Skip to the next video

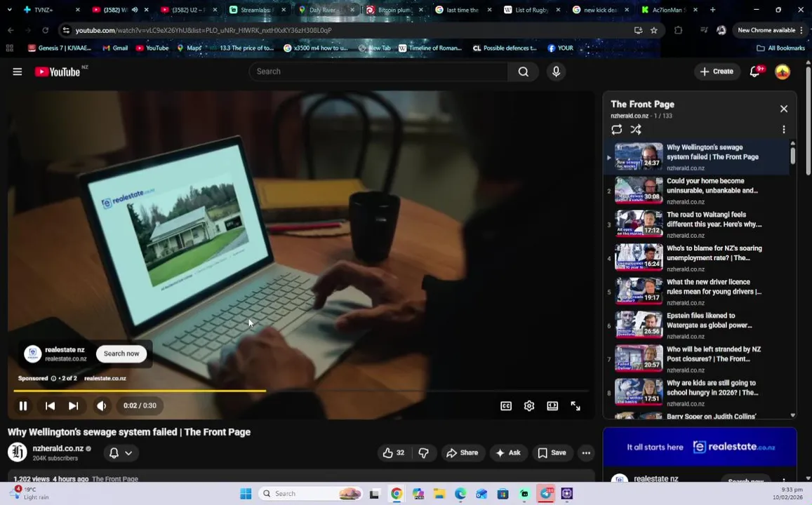[x=74, y=405]
